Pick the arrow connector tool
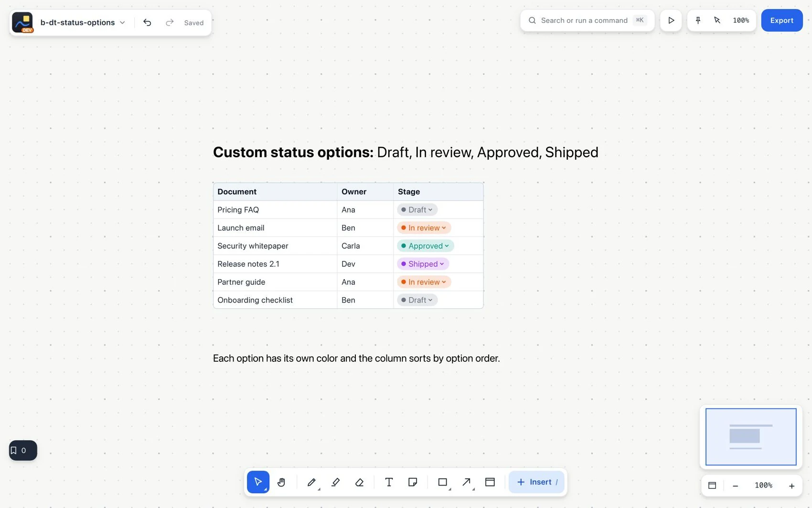The height and width of the screenshot is (508, 812). (467, 482)
